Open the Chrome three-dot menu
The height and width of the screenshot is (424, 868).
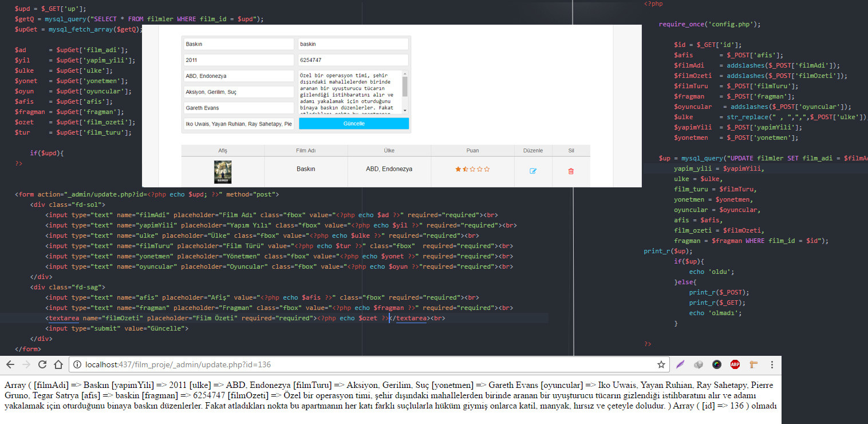pos(772,364)
